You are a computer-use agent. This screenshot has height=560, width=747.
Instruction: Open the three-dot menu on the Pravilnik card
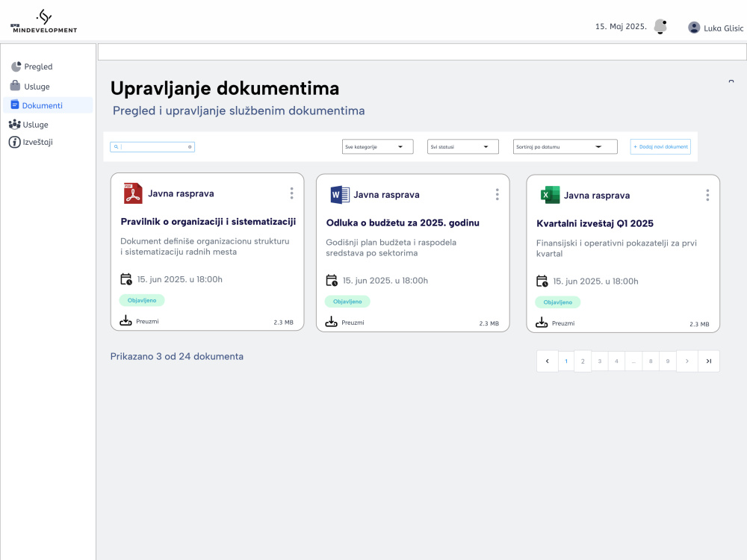[x=291, y=193]
